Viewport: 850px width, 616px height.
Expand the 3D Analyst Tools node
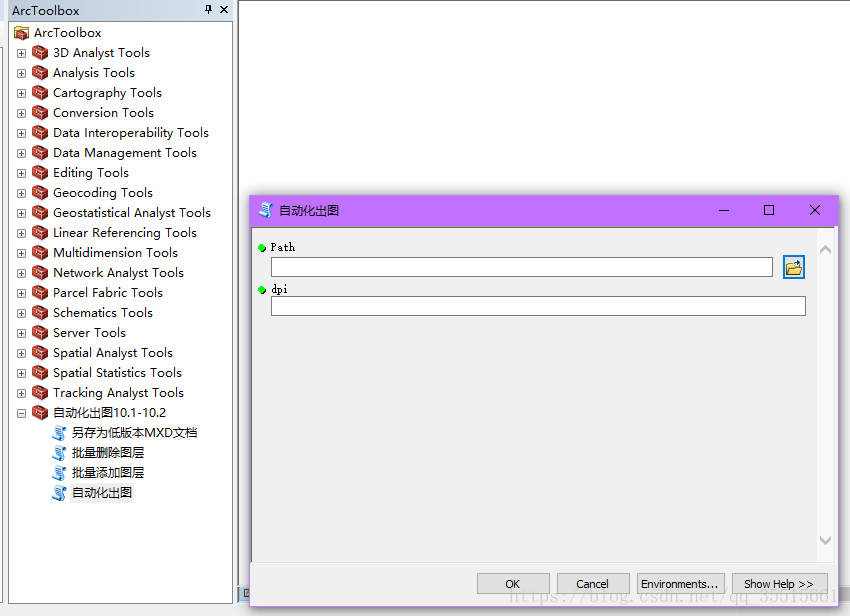tap(21, 53)
